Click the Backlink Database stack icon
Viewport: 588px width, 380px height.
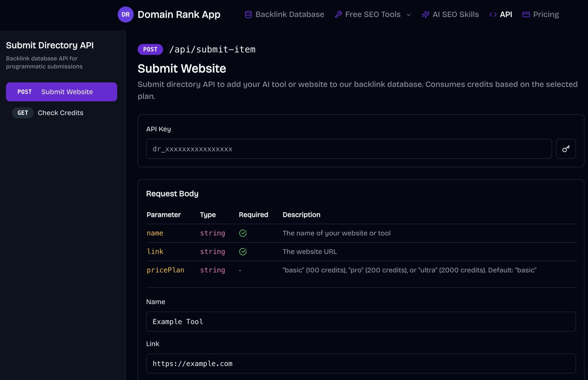click(x=248, y=15)
